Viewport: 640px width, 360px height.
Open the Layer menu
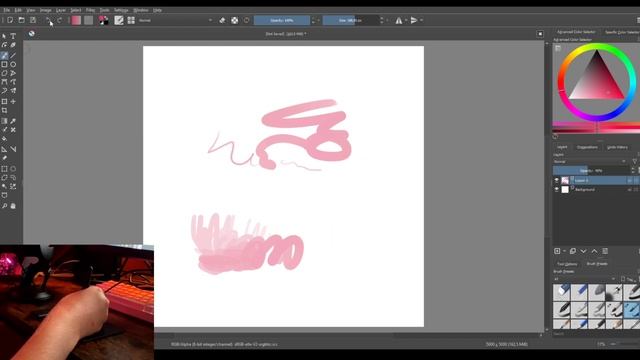coord(61,10)
